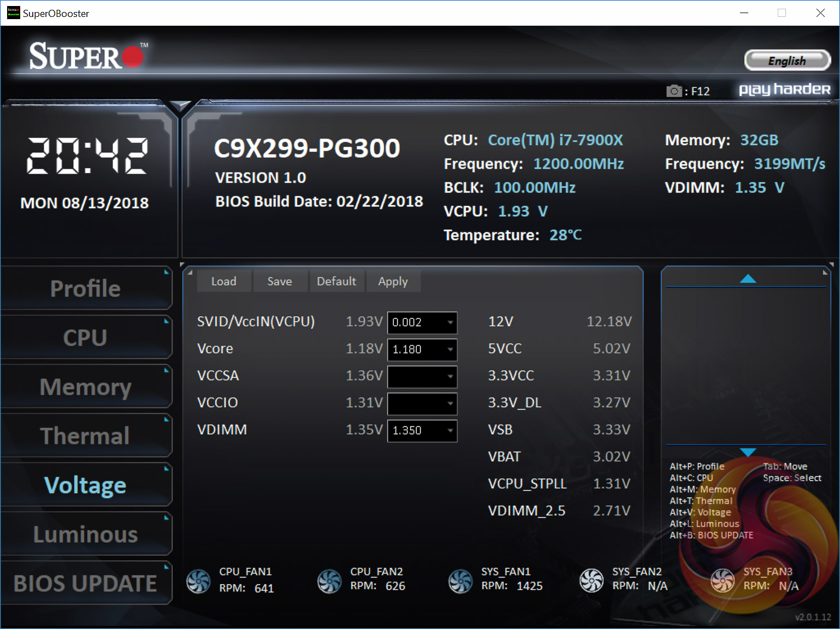This screenshot has width=840, height=629.
Task: Click the C9X299-PG300 board name
Action: (x=307, y=148)
